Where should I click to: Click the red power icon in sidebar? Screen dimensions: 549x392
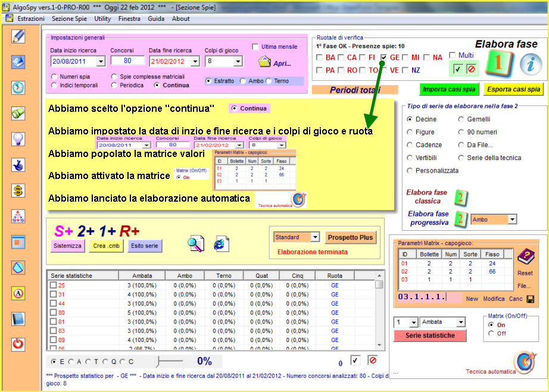(18, 344)
